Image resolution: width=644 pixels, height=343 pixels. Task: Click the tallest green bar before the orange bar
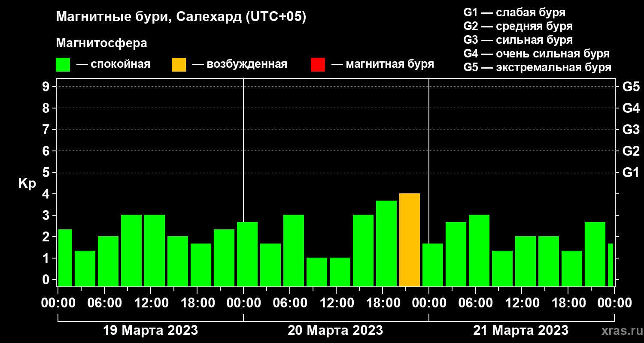[x=386, y=244]
